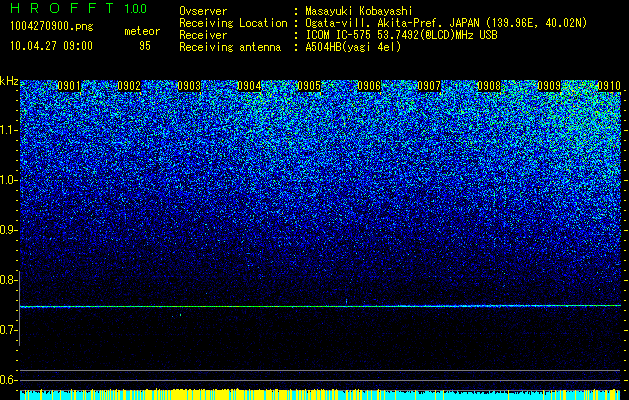Click the 0910 time marker
This screenshot has height=400, width=629.
609,86
